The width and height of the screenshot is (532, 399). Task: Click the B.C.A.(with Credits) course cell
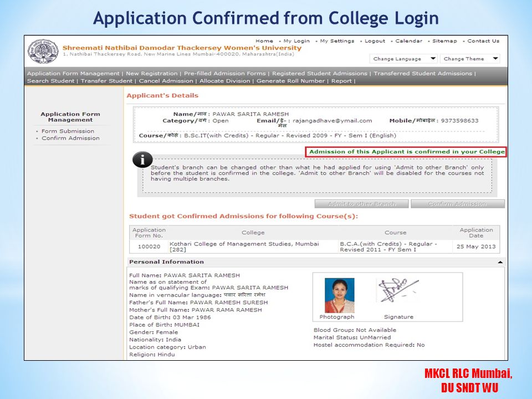395,247
